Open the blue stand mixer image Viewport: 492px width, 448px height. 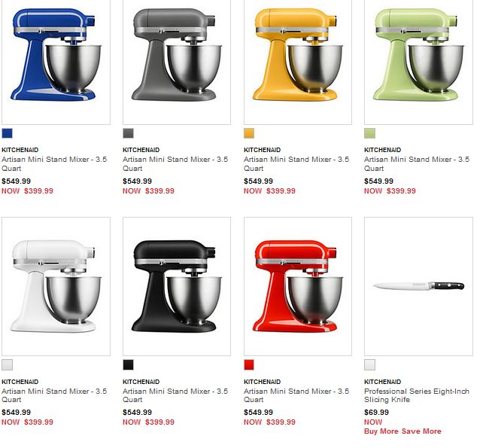tap(56, 61)
